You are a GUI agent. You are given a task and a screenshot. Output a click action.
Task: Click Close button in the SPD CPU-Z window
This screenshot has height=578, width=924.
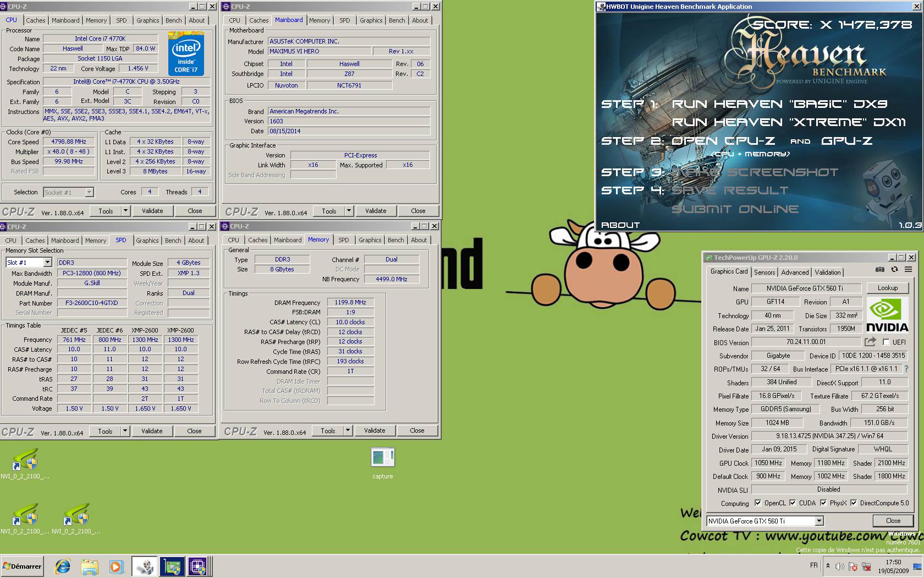[194, 431]
